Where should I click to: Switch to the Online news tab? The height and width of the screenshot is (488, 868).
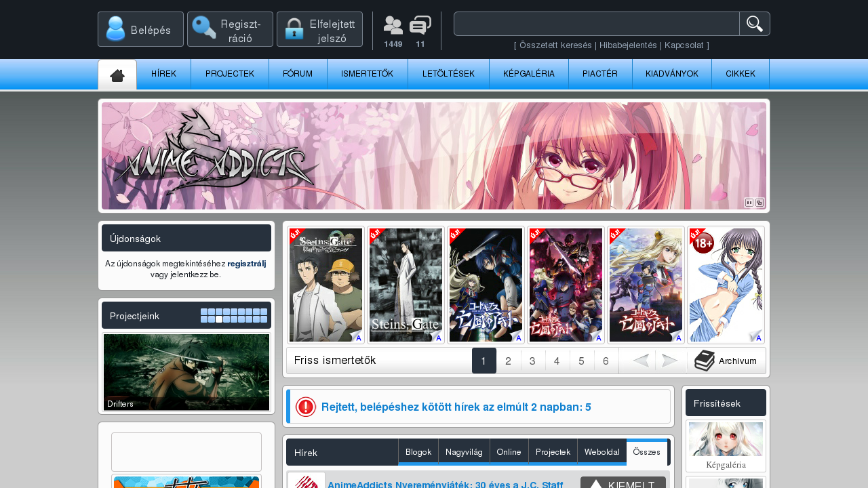coord(509,451)
